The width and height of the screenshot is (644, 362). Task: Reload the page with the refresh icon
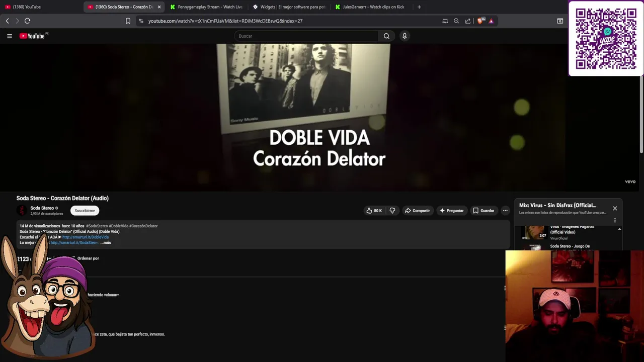27,21
